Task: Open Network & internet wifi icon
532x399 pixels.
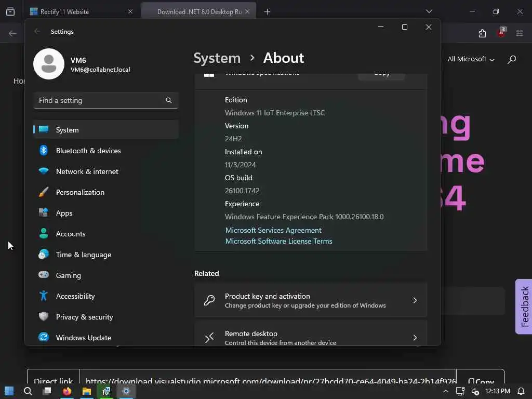Action: point(44,171)
